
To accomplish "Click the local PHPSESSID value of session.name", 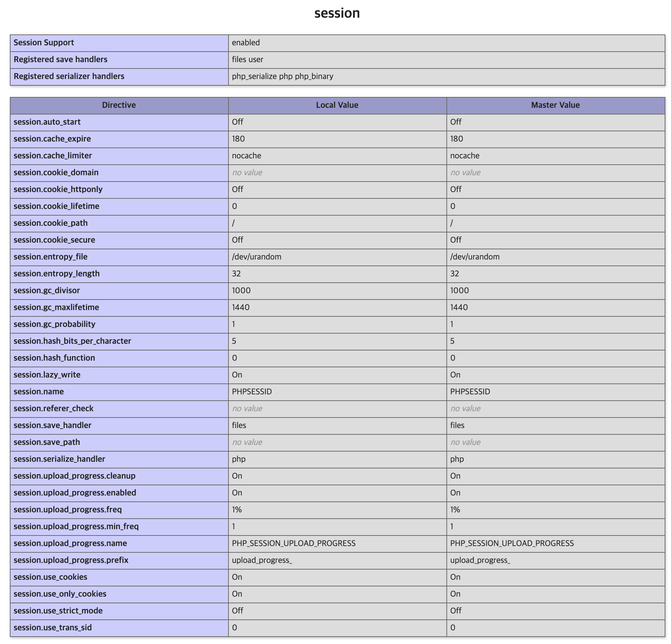I will (252, 392).
